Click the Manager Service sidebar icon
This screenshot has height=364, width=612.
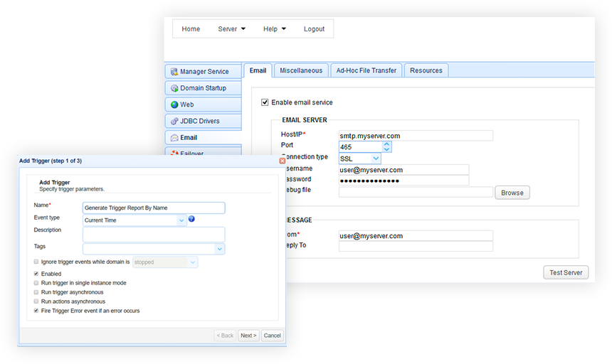174,72
